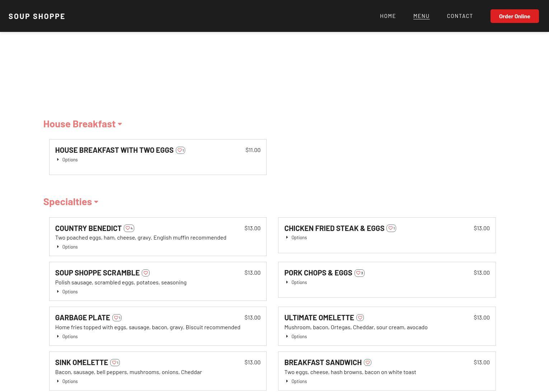The height and width of the screenshot is (392, 549).
Task: Tap the Sink Omelette heart icon
Action: tap(114, 363)
